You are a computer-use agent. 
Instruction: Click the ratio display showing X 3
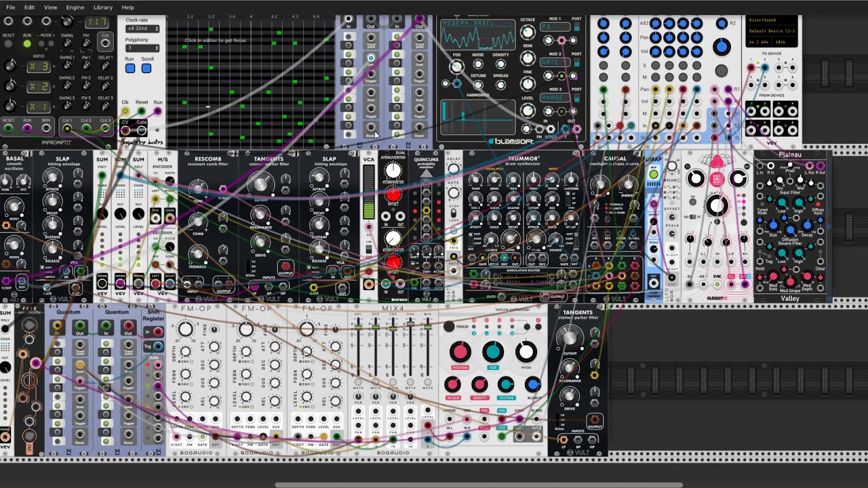click(38, 66)
